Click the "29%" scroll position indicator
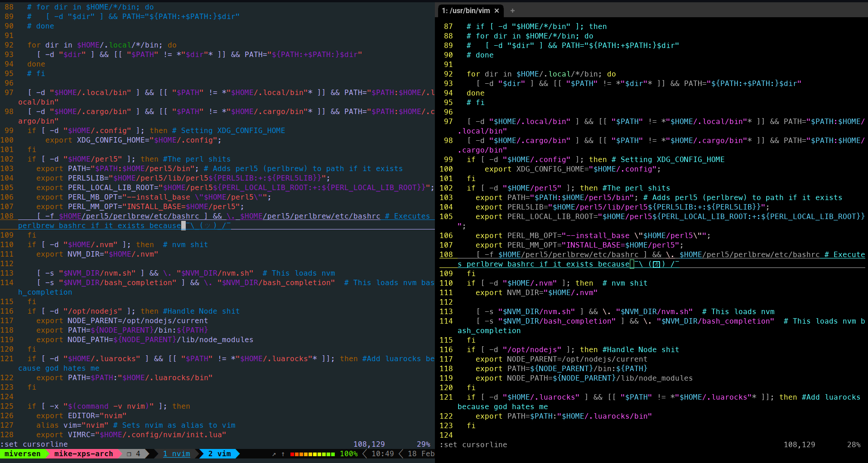The image size is (868, 463). pyautogui.click(x=423, y=444)
